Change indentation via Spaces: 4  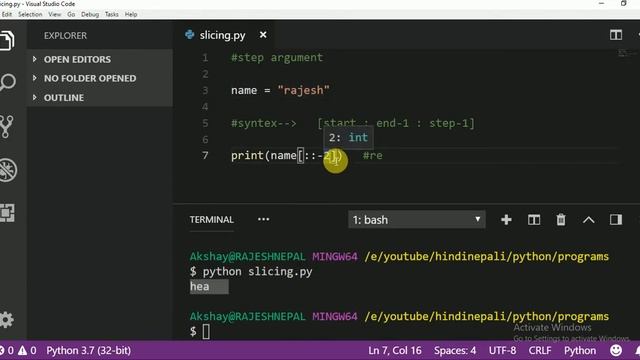[x=455, y=350]
